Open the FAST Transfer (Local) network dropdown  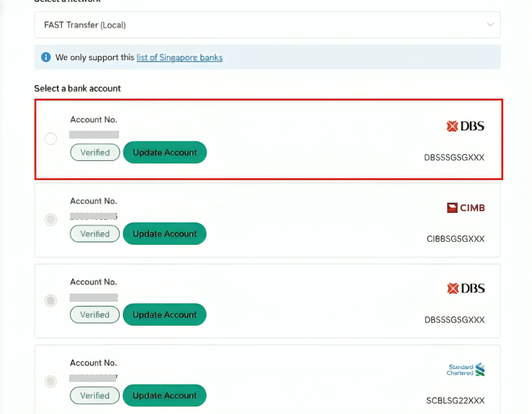[268, 25]
